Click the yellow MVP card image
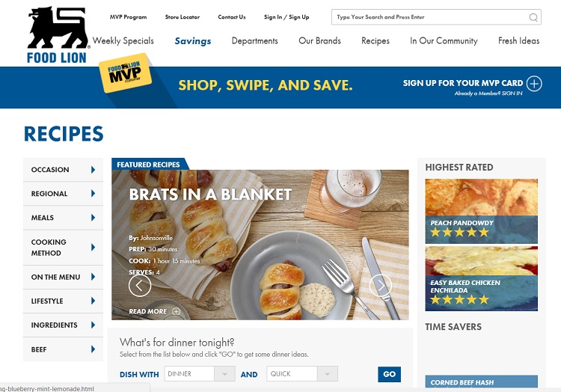 point(125,73)
